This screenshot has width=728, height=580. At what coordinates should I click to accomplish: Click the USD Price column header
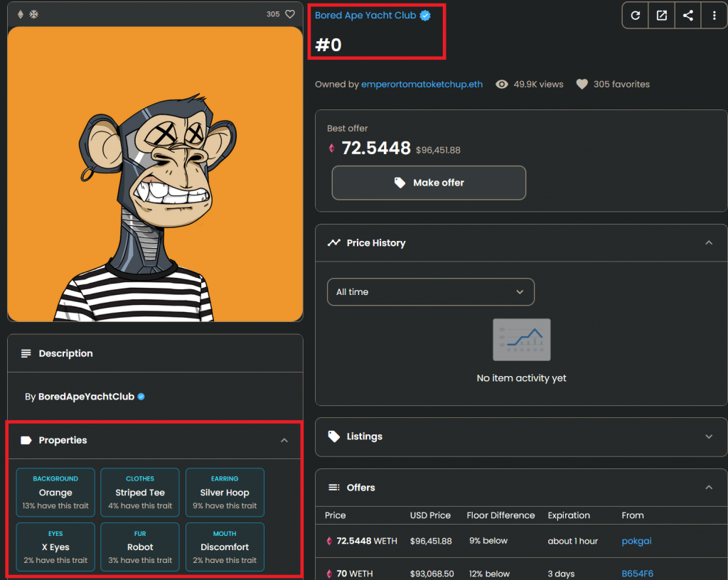(430, 515)
